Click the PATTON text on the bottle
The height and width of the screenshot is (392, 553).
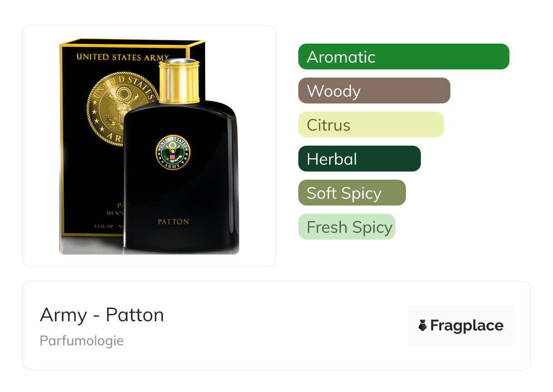click(x=173, y=222)
